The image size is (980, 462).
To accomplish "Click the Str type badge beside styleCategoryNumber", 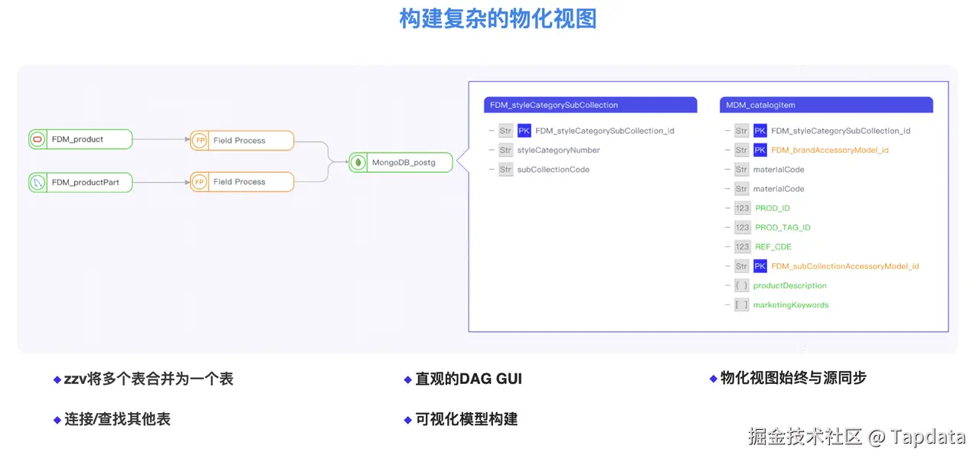I will coord(505,150).
